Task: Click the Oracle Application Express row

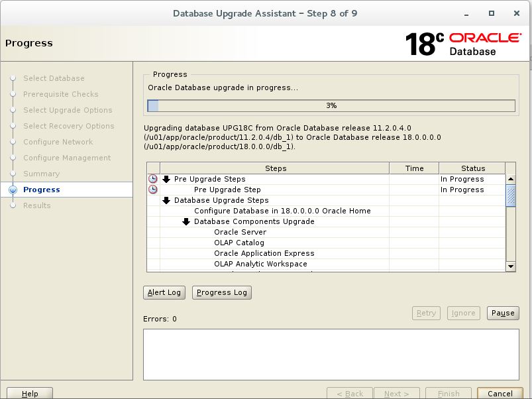Action: click(x=264, y=253)
